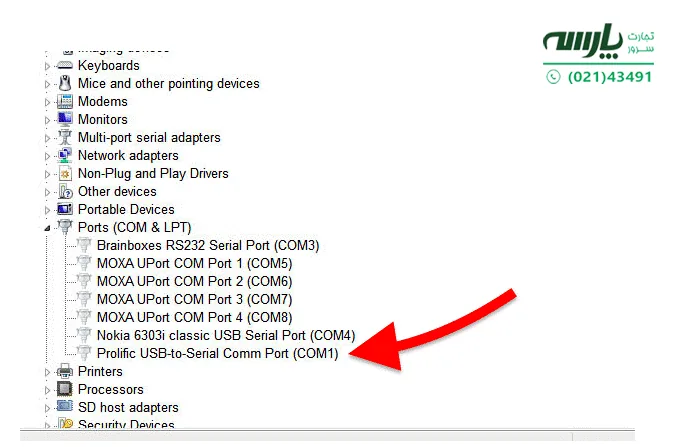The image size is (684, 447).
Task: Expand Non-Plug and Play Drivers node
Action: tap(47, 174)
